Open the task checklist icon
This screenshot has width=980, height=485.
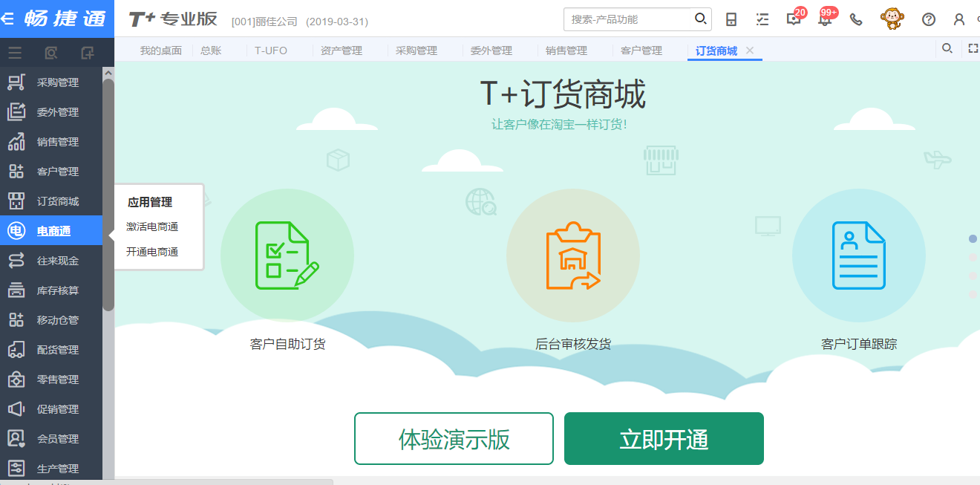(762, 19)
